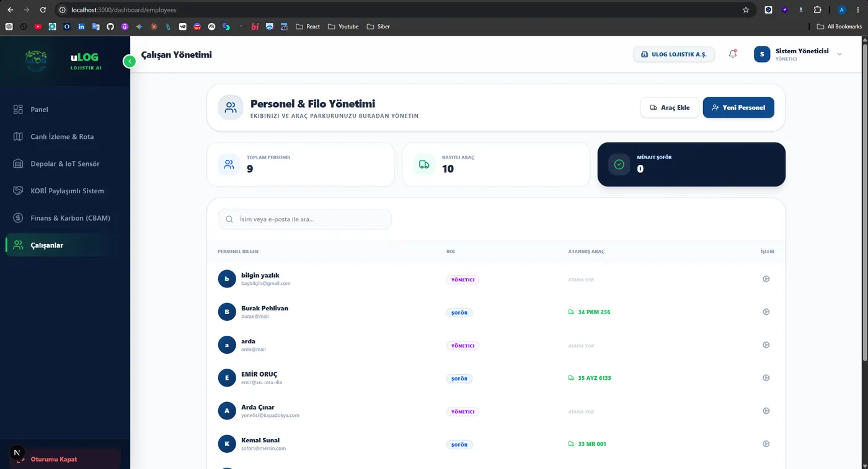Open ULOG LOJİSTİK A.Ş. company selector

(x=673, y=55)
